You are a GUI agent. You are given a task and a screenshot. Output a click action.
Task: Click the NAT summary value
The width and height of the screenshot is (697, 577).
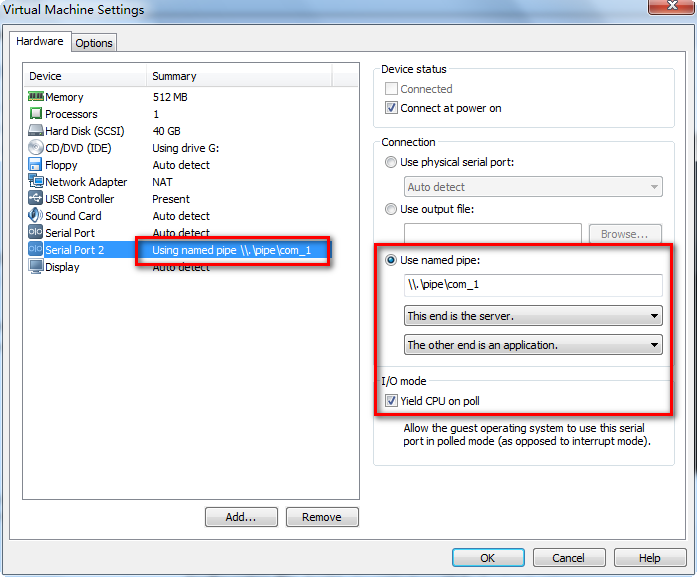[x=162, y=182]
